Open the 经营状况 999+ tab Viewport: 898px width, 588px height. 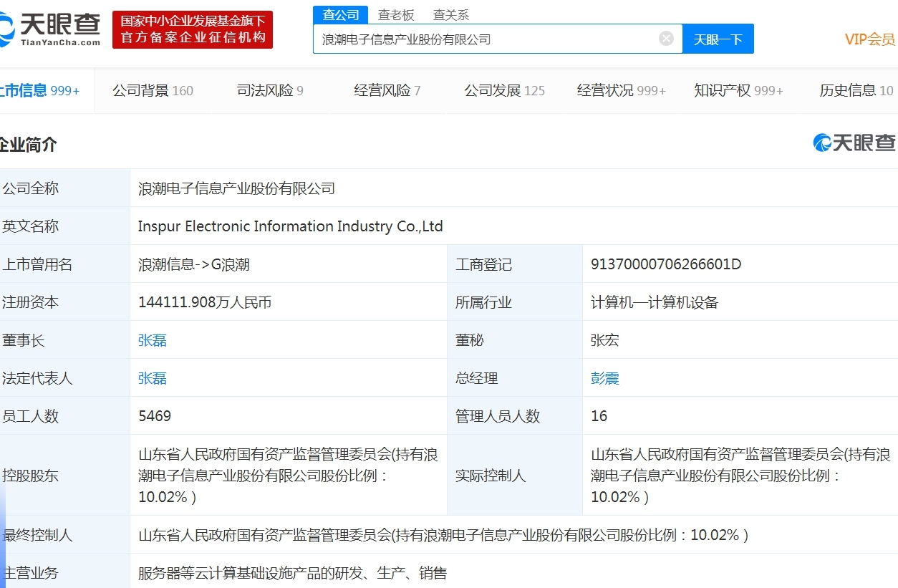point(622,90)
